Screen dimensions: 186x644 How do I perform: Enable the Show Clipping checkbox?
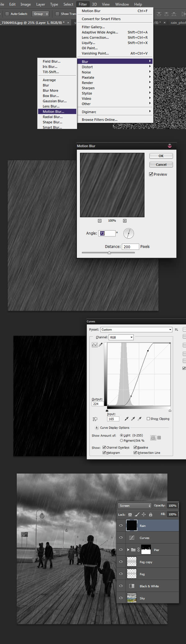148,419
